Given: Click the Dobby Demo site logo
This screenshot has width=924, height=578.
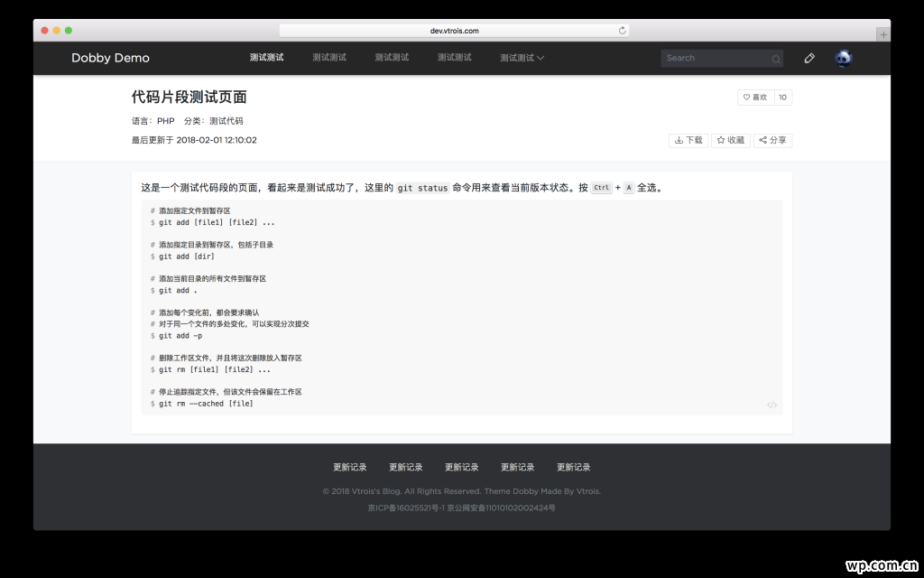Looking at the screenshot, I should point(110,58).
